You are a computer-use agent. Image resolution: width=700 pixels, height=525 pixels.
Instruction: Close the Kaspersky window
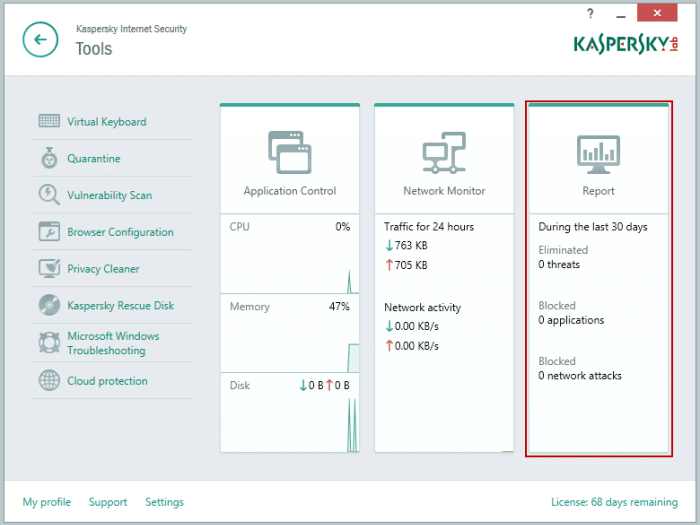(657, 13)
